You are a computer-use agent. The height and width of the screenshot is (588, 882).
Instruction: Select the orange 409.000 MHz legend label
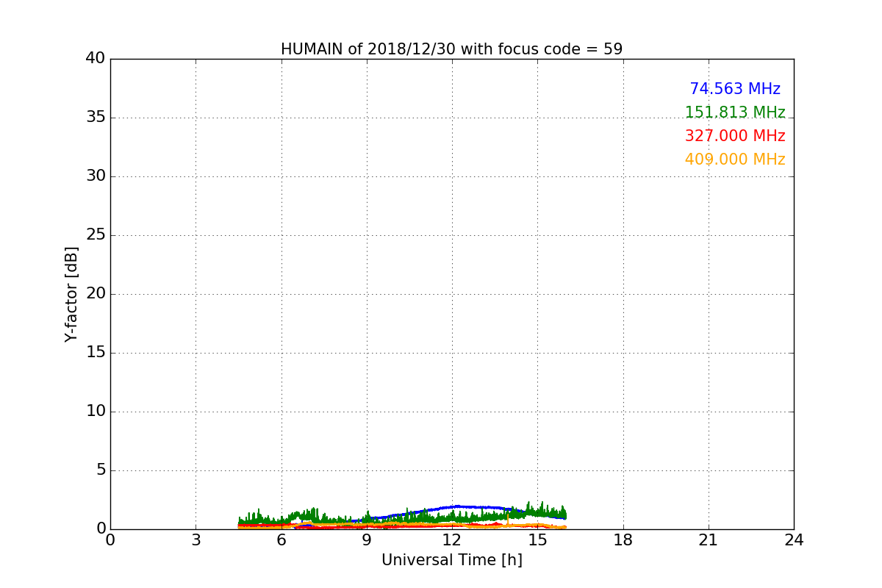735,159
